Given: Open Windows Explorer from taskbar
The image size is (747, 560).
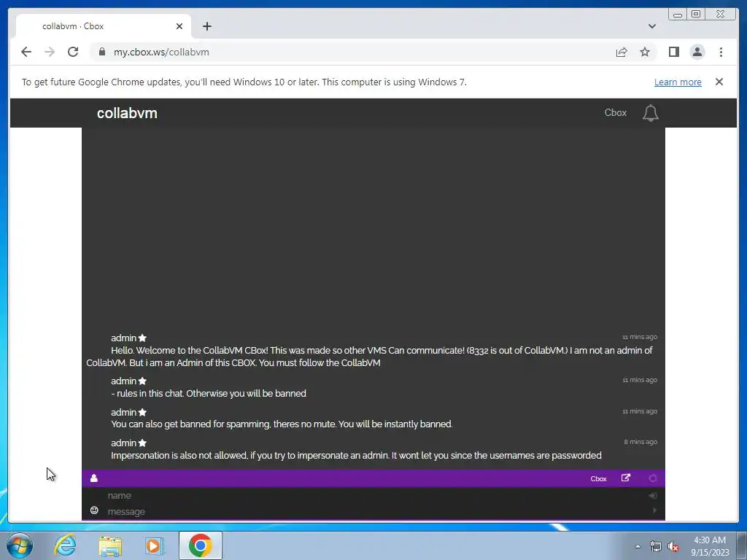Looking at the screenshot, I should pyautogui.click(x=110, y=545).
